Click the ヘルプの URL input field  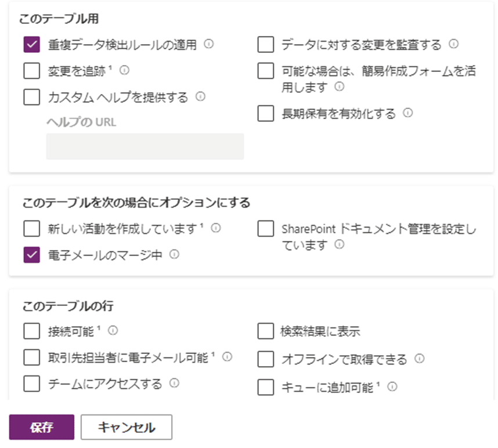145,146
